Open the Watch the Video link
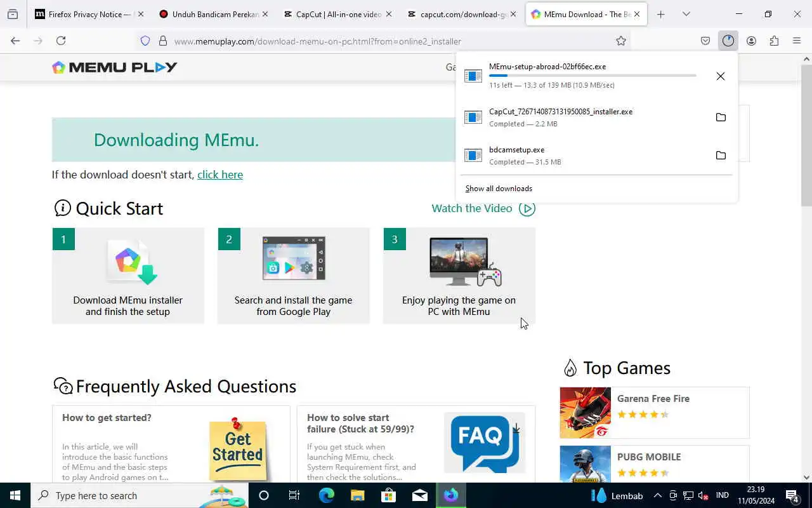The width and height of the screenshot is (812, 508). pyautogui.click(x=472, y=208)
